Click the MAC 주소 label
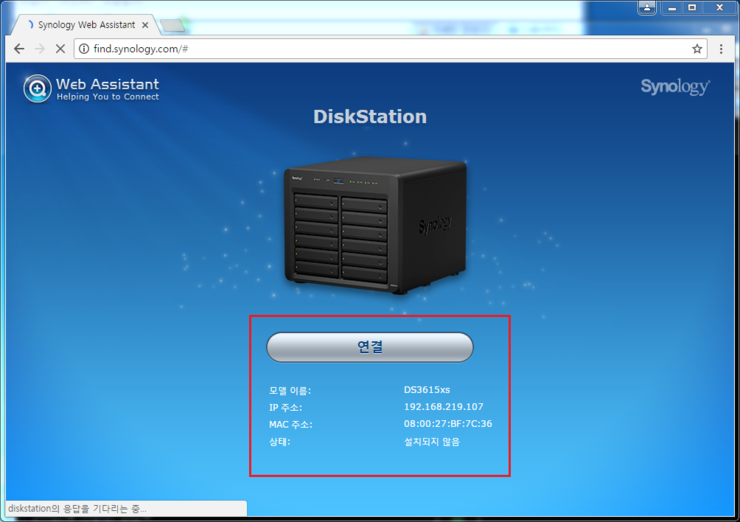 coord(291,424)
